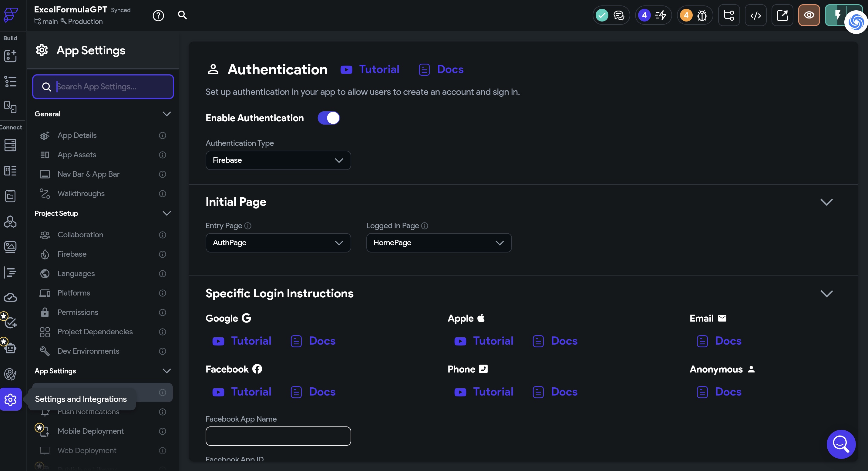The height and width of the screenshot is (471, 868).
Task: Open Collaboration settings
Action: pos(103,235)
